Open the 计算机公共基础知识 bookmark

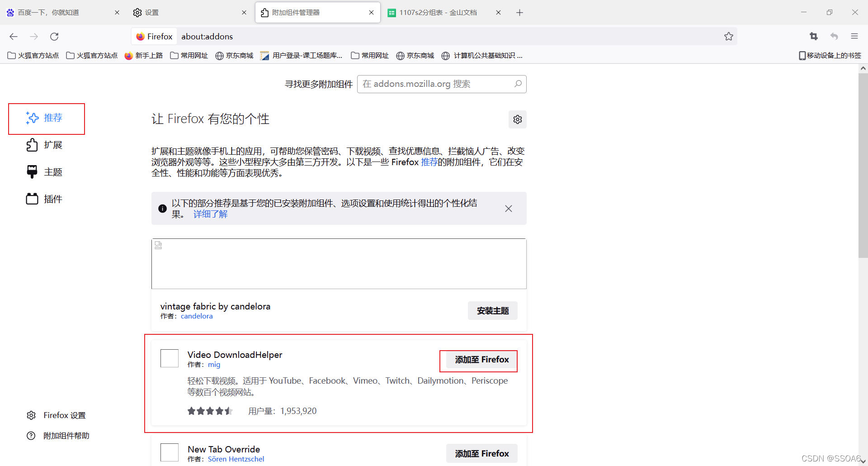tap(482, 56)
